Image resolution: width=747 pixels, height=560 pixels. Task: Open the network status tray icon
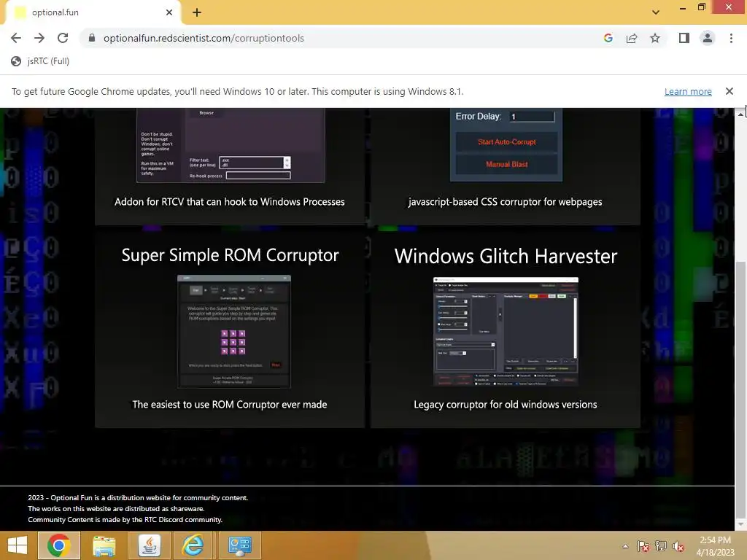point(661,546)
